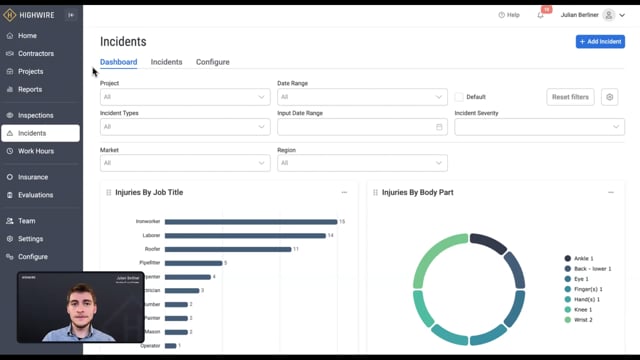Click the user avatar icon
Image resolution: width=640 pixels, height=360 pixels.
click(x=609, y=15)
